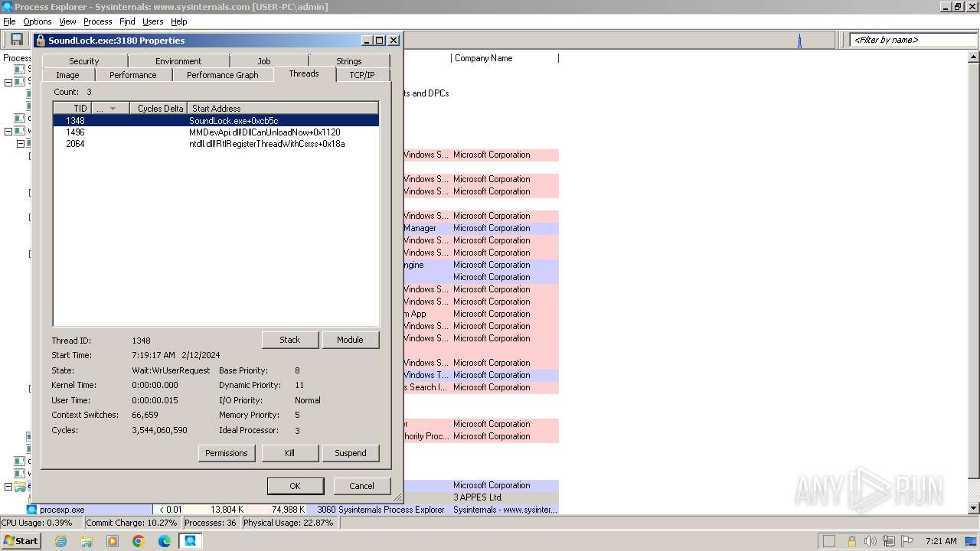Switch to the Security tab
Screen dimensions: 980x551
84,61
